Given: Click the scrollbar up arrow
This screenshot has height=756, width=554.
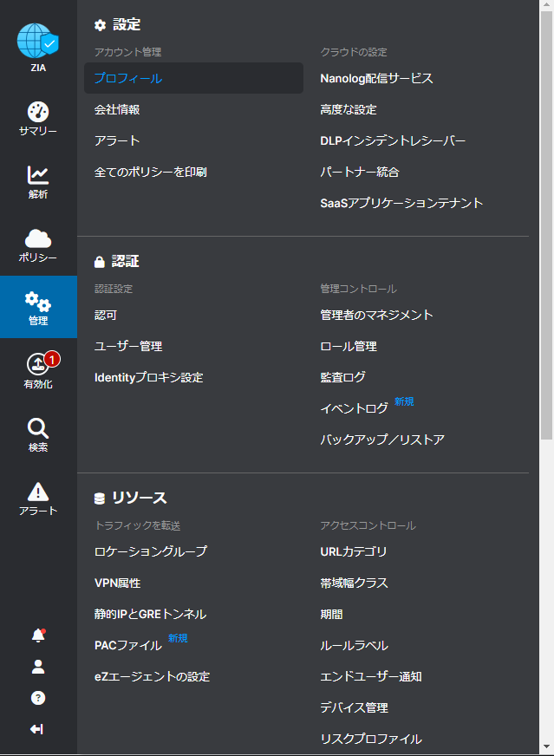Looking at the screenshot, I should point(546,5).
